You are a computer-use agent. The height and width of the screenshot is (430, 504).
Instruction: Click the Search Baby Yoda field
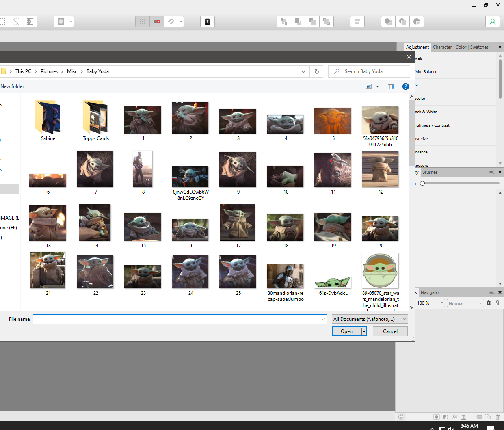click(369, 71)
